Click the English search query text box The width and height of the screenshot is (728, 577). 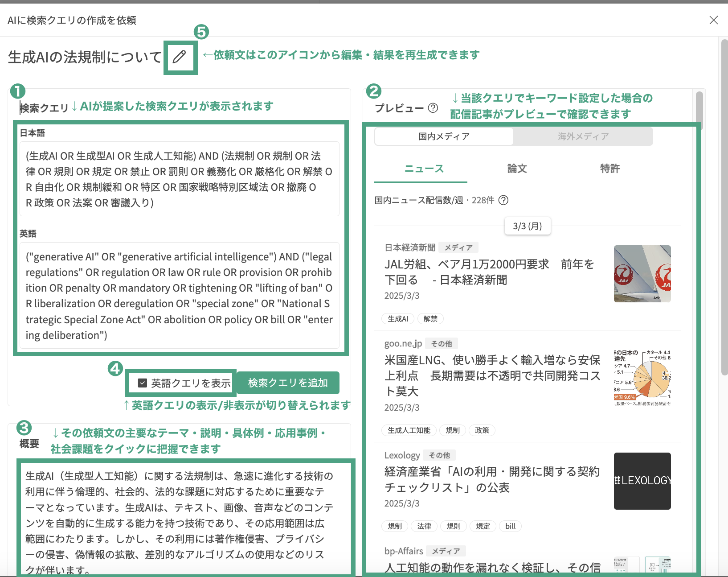coord(179,296)
